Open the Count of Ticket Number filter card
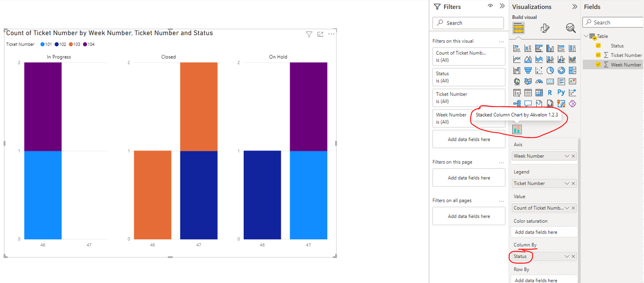Viewport: 644px width, 283px height. pyautogui.click(x=469, y=57)
